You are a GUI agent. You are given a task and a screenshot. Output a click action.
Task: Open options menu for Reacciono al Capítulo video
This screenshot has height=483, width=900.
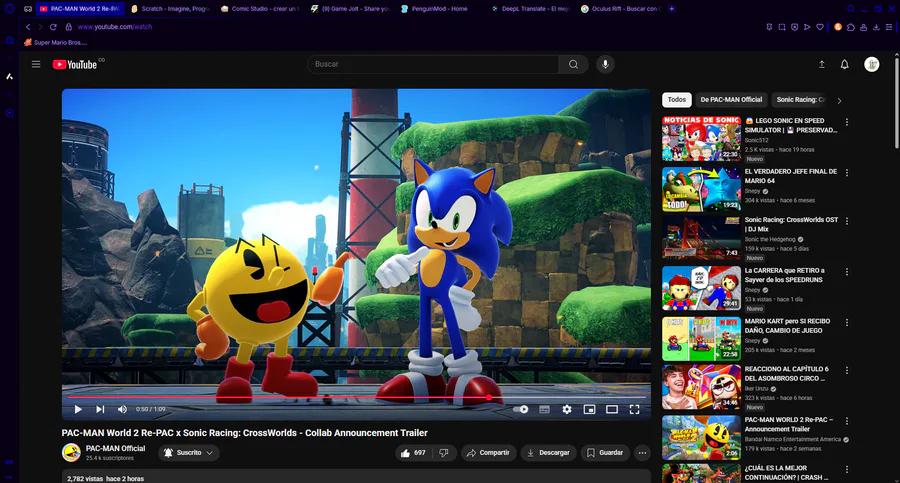pyautogui.click(x=847, y=370)
